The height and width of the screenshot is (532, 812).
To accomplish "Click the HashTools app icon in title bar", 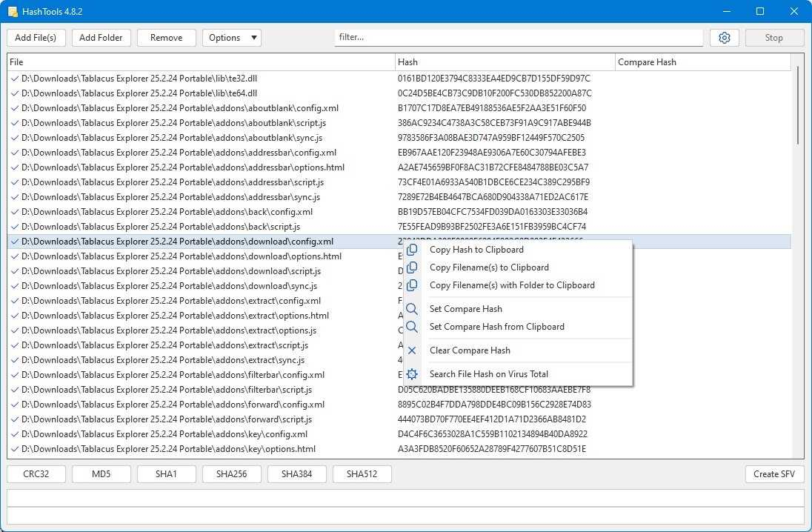I will click(13, 11).
